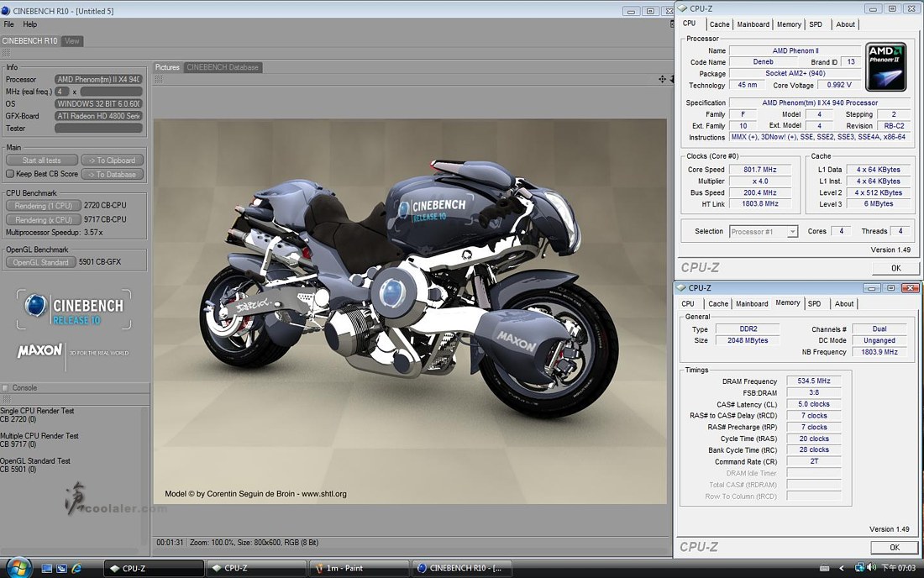Switch to the Pictures tab
The width and height of the screenshot is (924, 578).
(167, 67)
